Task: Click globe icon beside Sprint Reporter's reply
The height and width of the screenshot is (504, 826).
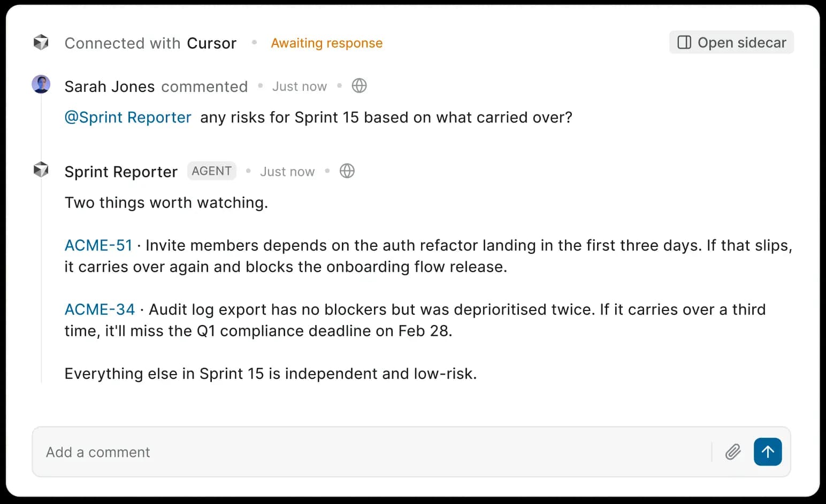Action: [347, 171]
